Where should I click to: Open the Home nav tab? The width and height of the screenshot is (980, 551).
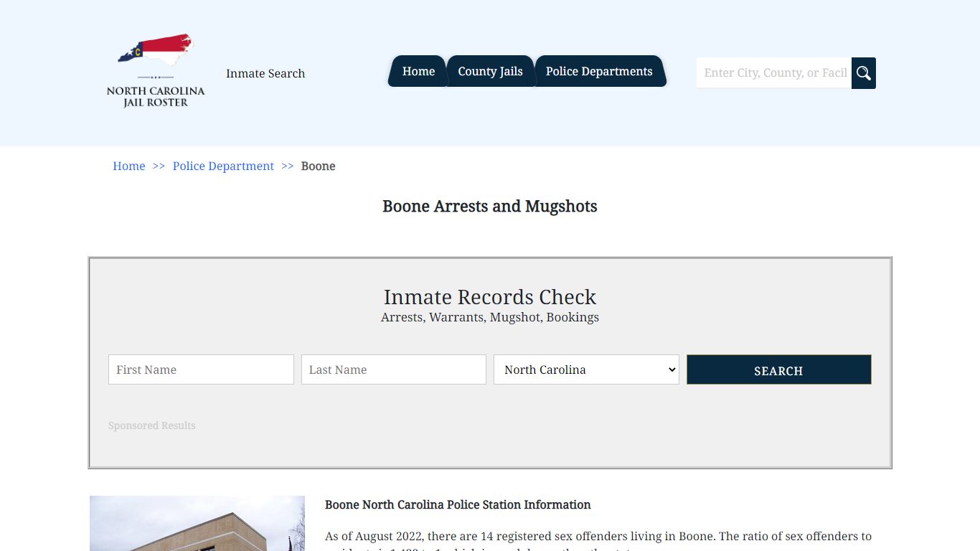[418, 71]
